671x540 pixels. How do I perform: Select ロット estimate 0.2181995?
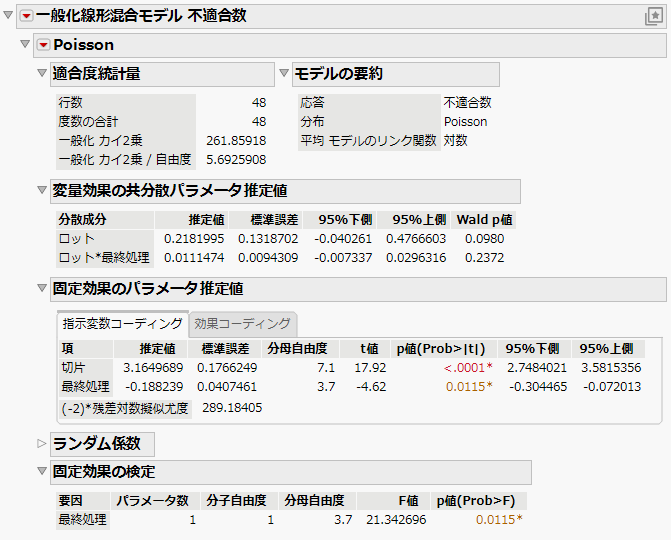pos(194,239)
